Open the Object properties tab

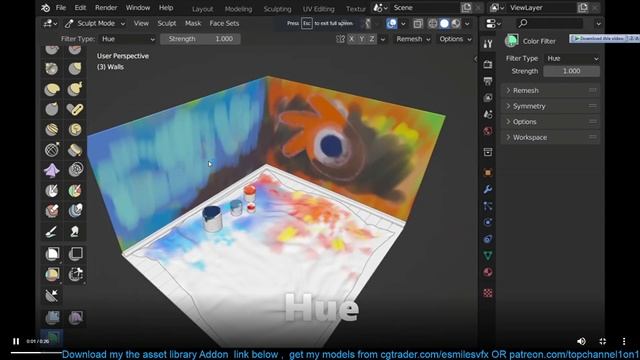pyautogui.click(x=488, y=173)
